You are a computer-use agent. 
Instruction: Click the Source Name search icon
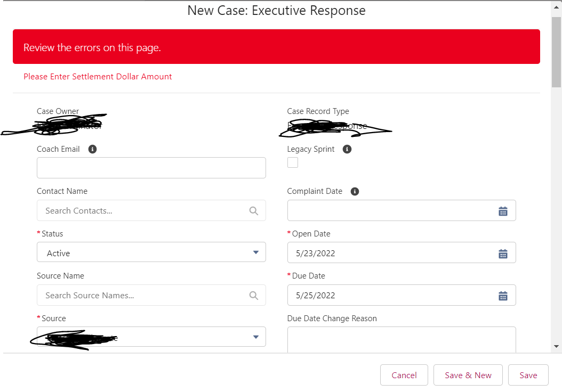(x=254, y=296)
